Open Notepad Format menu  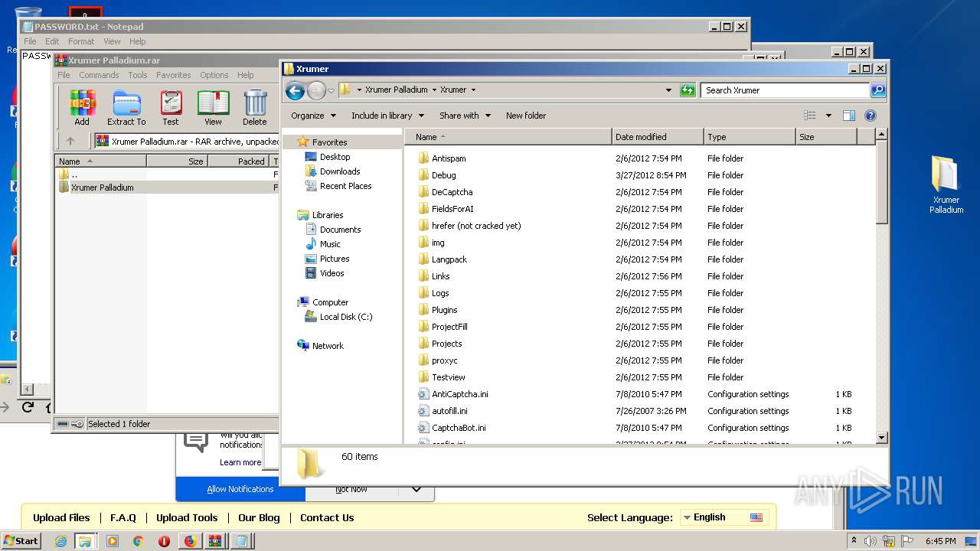pos(81,41)
